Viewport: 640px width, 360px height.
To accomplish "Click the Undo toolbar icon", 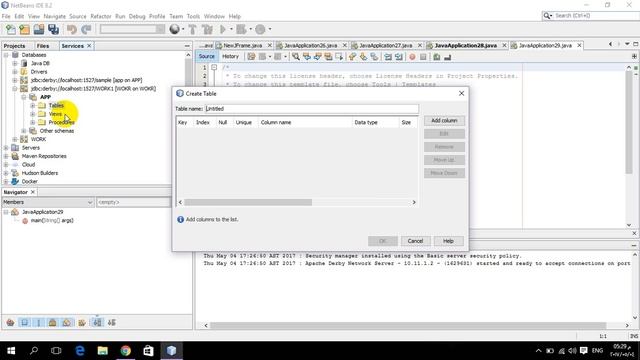I will pyautogui.click(x=72, y=29).
